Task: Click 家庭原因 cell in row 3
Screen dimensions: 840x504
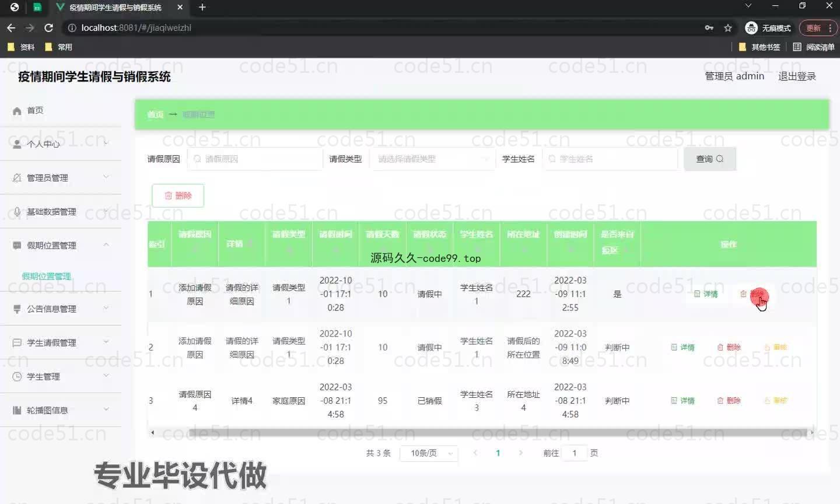Action: click(x=289, y=401)
